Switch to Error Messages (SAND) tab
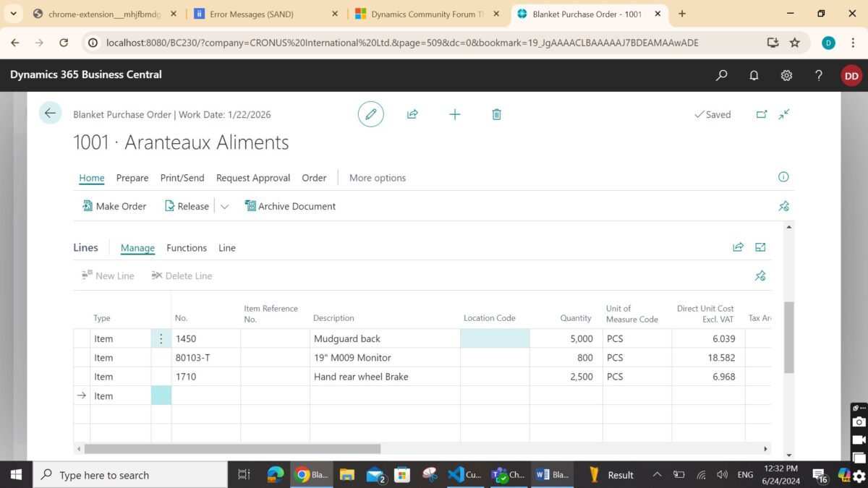The image size is (868, 488). 265,14
